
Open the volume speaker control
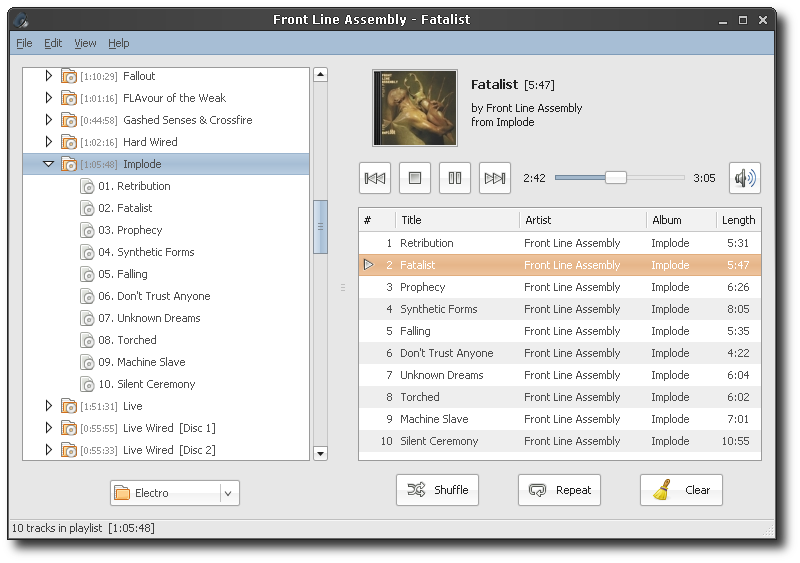tap(744, 178)
